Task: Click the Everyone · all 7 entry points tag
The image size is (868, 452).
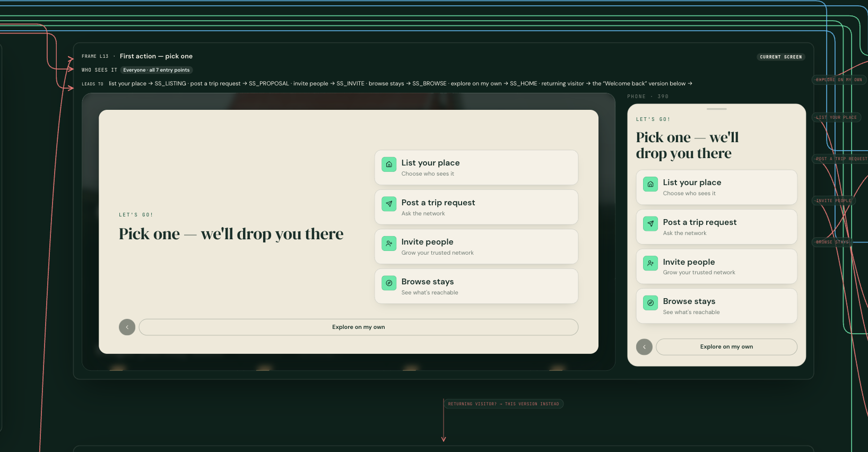Action: pyautogui.click(x=157, y=70)
